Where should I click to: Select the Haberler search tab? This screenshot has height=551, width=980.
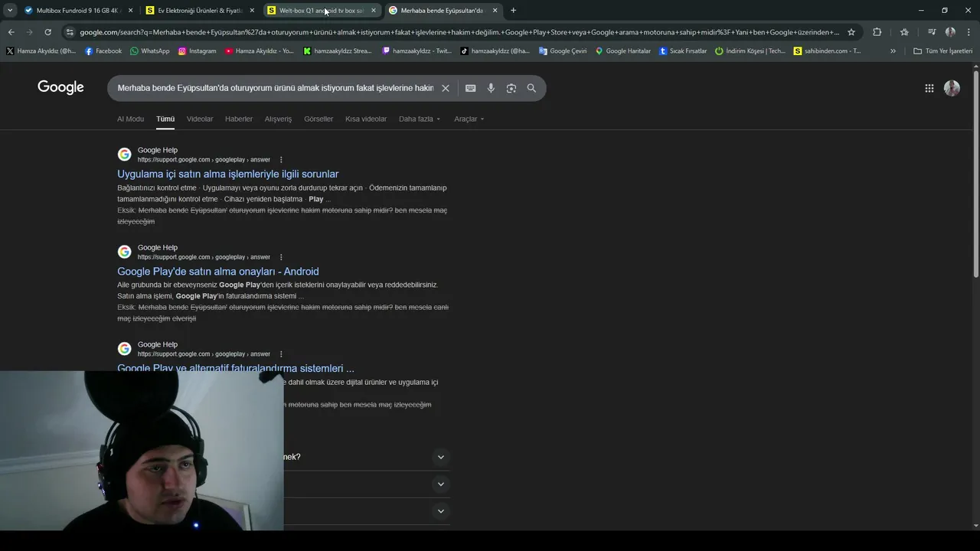(x=239, y=119)
